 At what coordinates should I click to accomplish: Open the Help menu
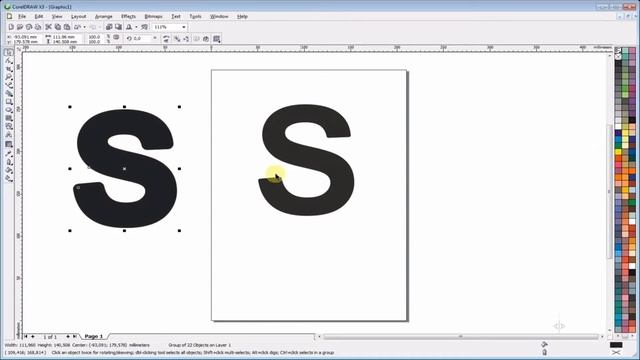coord(242,16)
